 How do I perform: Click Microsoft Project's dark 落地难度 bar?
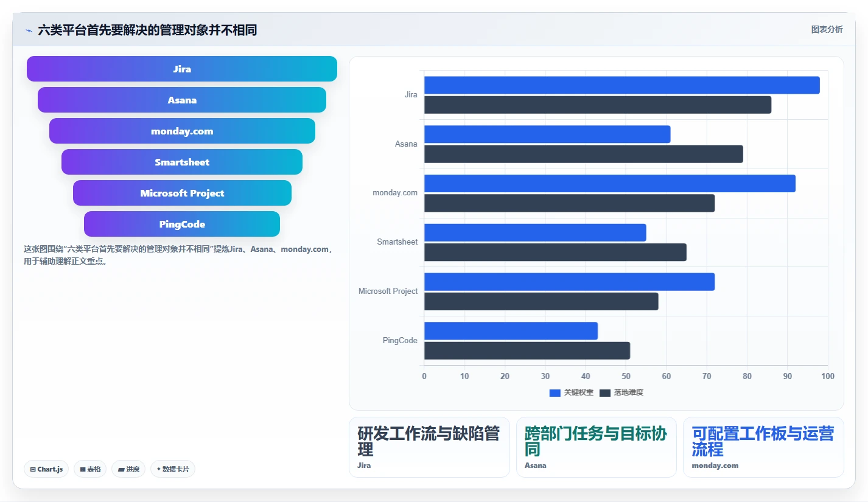(x=541, y=301)
